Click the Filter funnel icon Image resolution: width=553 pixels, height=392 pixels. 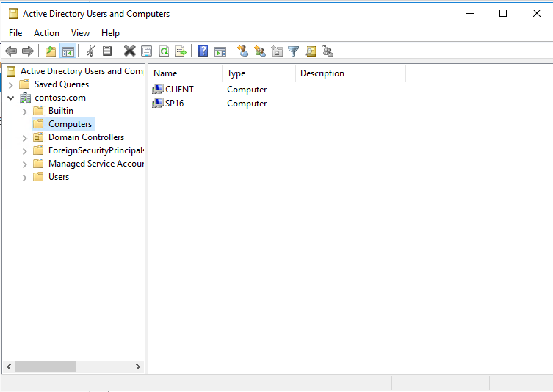pyautogui.click(x=294, y=51)
